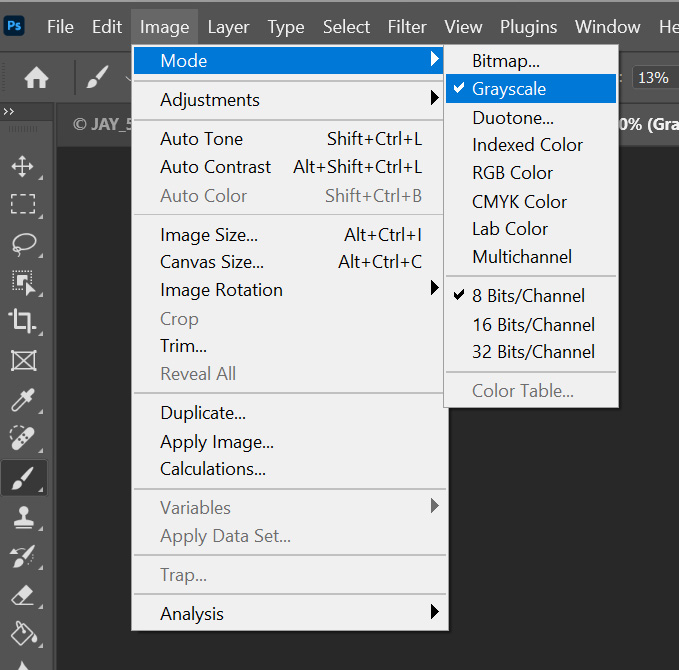Convert image to CMYK Color
This screenshot has width=679, height=670.
click(x=531, y=201)
